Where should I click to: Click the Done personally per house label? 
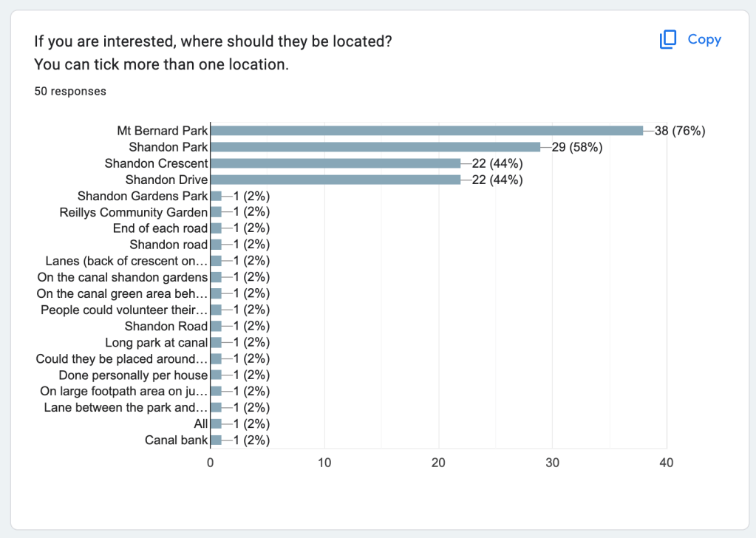[143, 375]
